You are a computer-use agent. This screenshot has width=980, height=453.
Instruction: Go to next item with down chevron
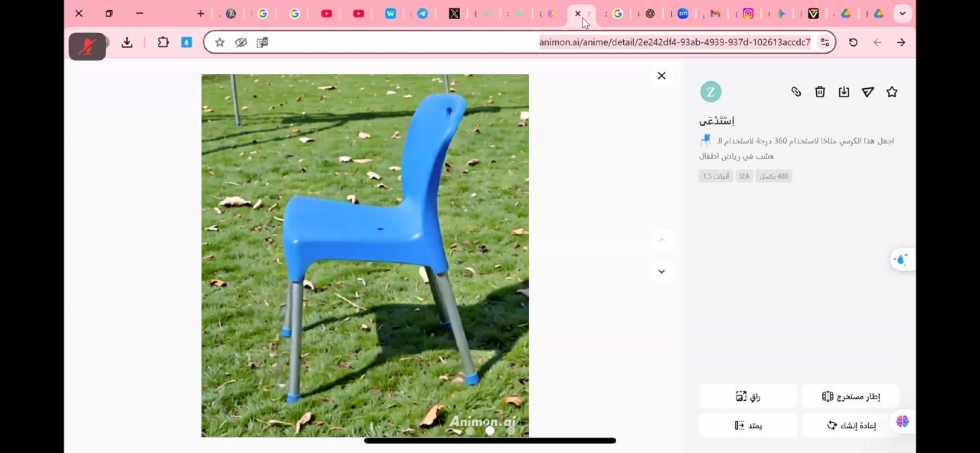click(x=662, y=271)
